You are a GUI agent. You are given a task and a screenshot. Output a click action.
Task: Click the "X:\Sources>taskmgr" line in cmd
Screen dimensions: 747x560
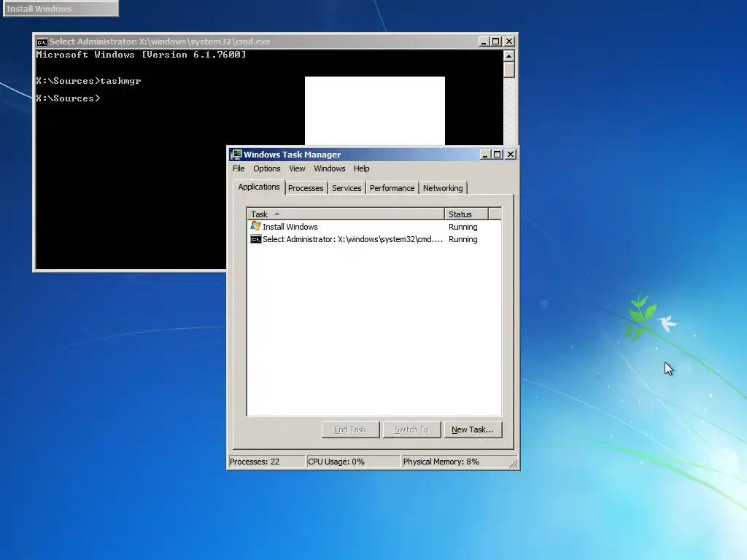pos(88,81)
